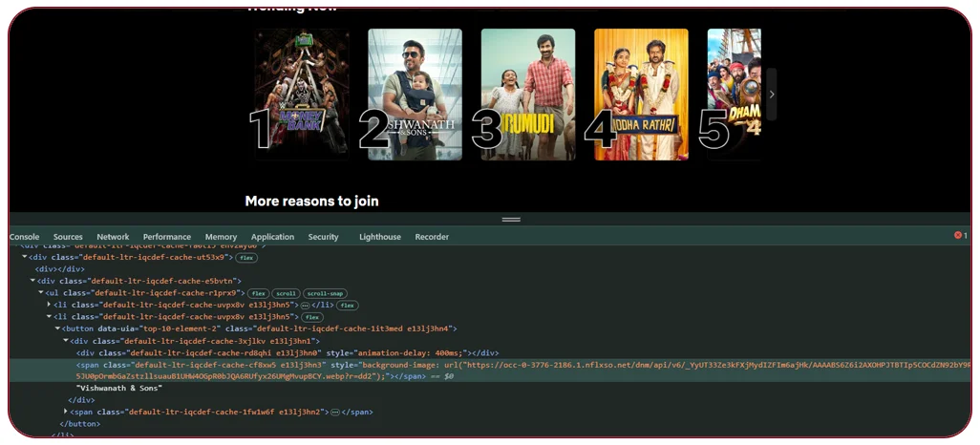Screen dimensions: 980x445
Task: Click the nflxso.net background-image URL
Action: pyautogui.click(x=525, y=371)
